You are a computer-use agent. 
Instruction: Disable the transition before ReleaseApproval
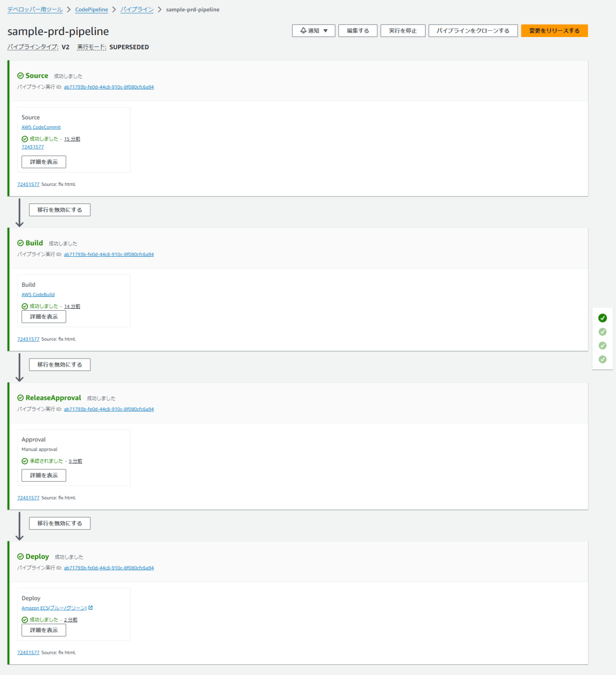tap(60, 364)
